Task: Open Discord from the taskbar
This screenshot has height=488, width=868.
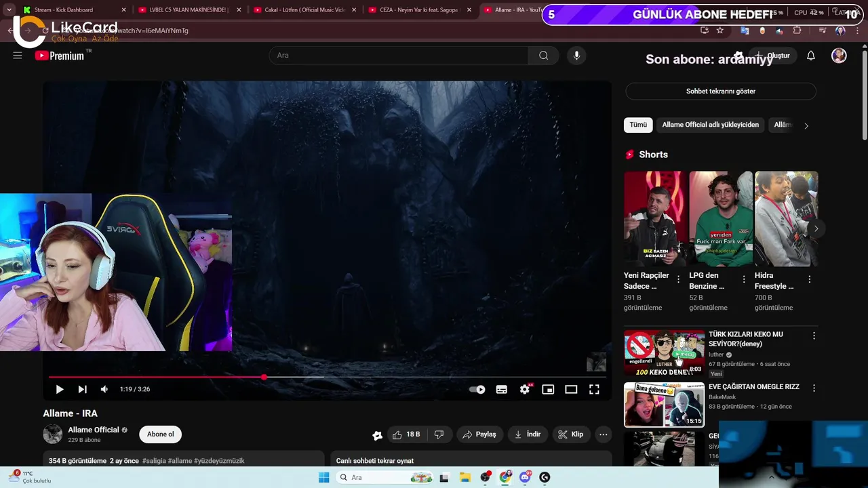Action: (x=525, y=477)
